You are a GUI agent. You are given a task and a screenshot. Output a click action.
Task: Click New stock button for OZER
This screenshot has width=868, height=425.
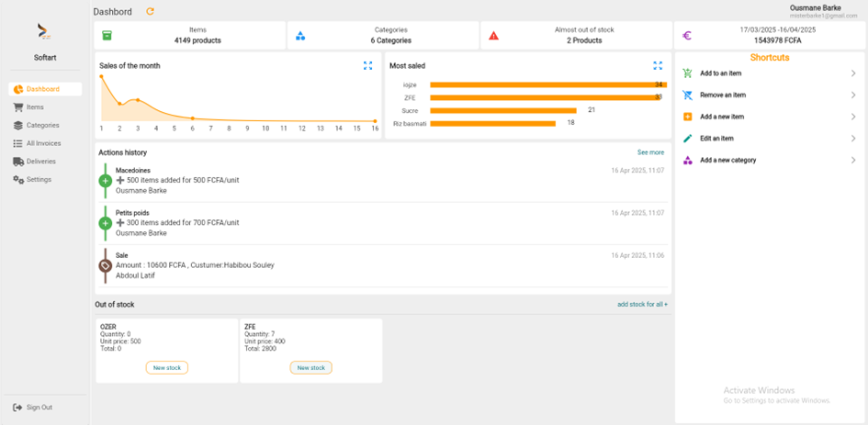(x=167, y=367)
